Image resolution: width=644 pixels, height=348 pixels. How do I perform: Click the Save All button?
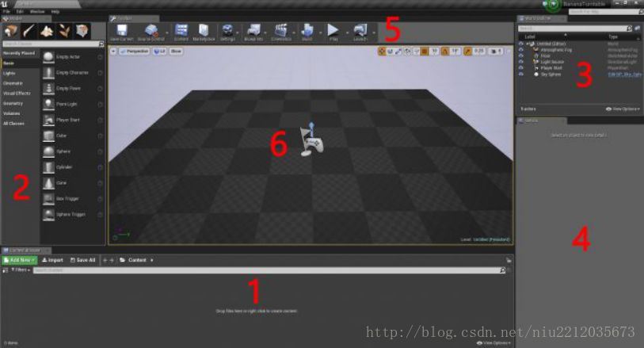[x=83, y=260]
